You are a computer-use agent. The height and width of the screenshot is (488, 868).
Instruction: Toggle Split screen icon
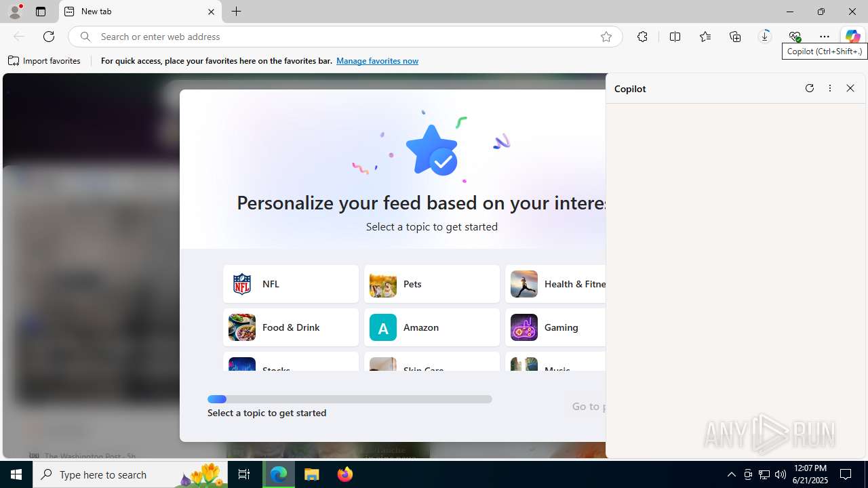click(675, 37)
